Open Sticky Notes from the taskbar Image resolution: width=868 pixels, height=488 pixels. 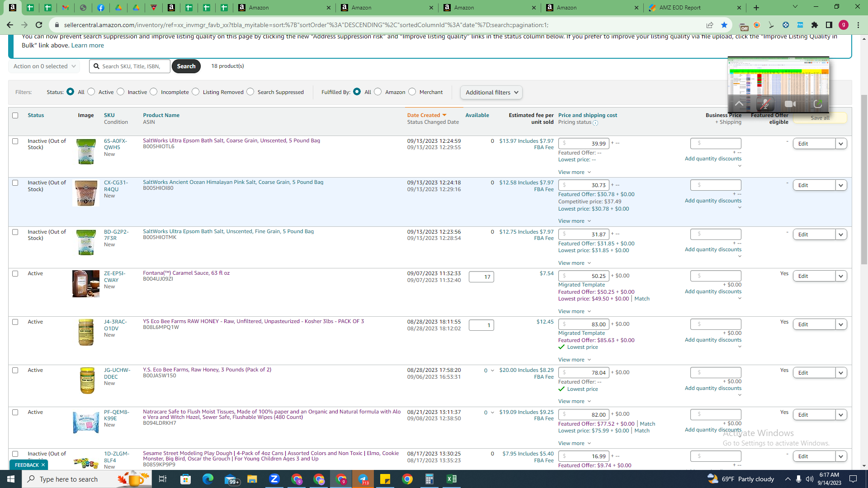tap(385, 479)
